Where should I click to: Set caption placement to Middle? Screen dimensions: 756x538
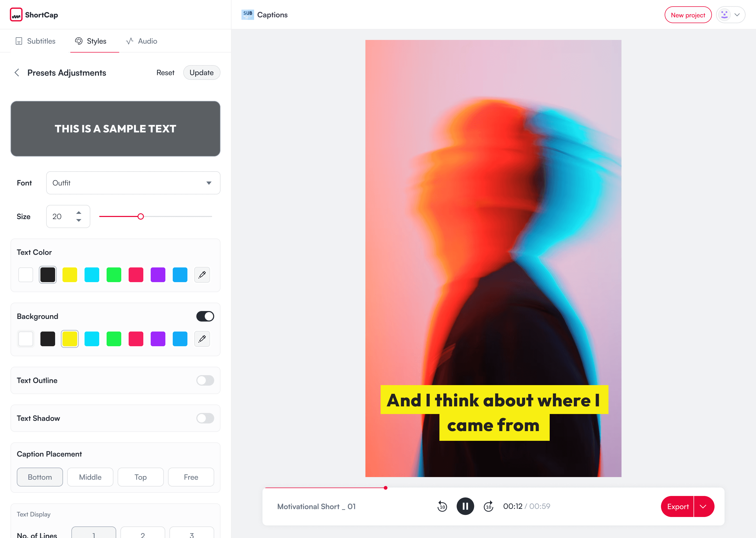tap(90, 477)
